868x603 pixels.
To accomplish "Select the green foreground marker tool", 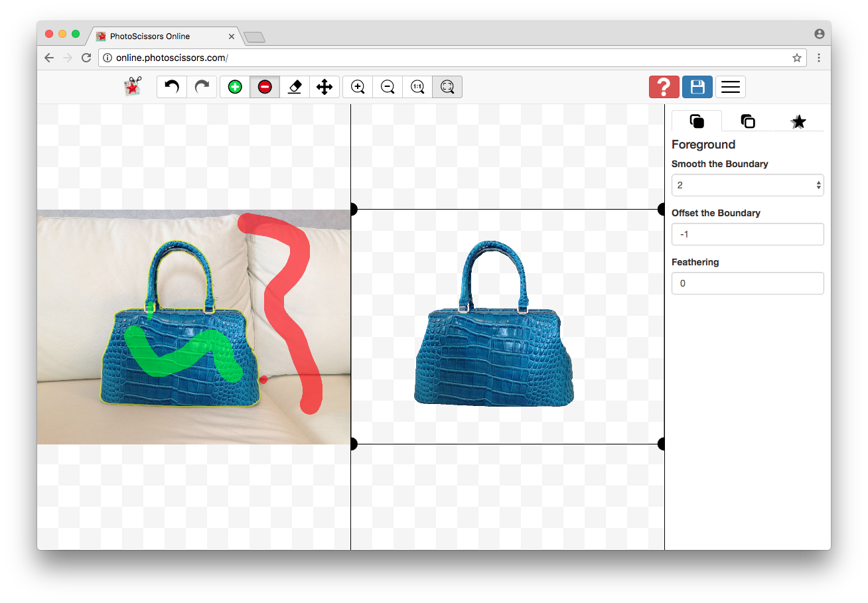I will tap(235, 87).
